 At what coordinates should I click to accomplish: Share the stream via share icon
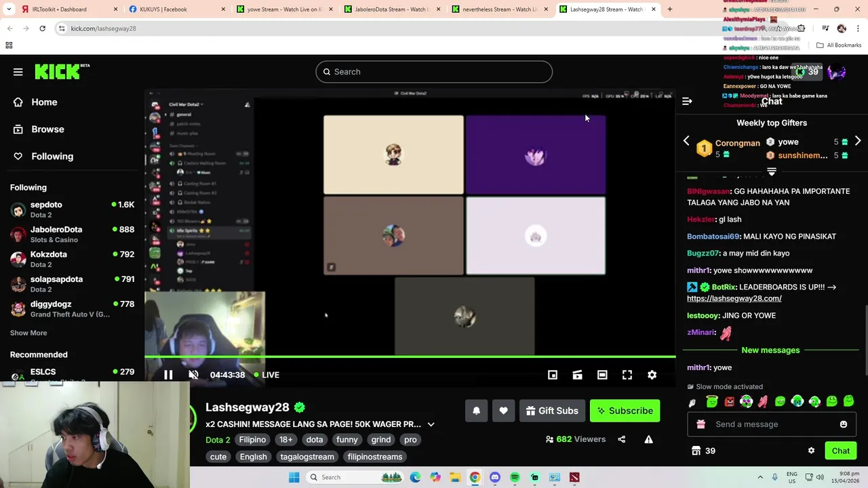(x=621, y=439)
